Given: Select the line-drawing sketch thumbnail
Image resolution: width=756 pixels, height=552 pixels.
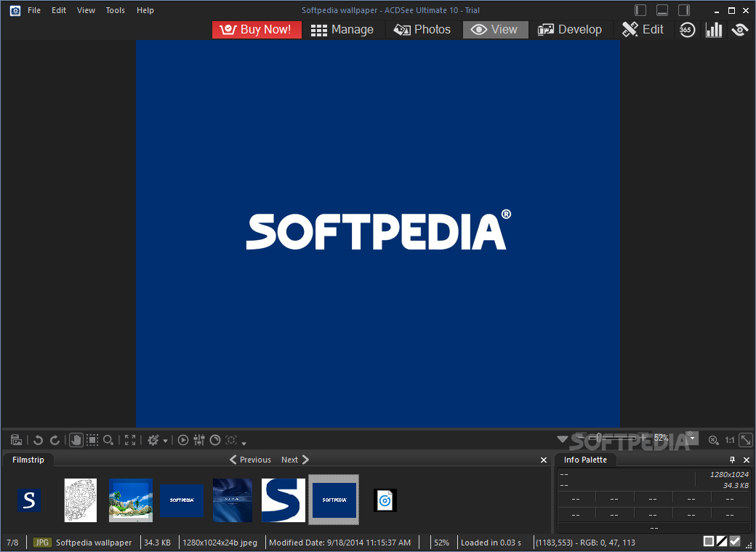Looking at the screenshot, I should point(81,500).
